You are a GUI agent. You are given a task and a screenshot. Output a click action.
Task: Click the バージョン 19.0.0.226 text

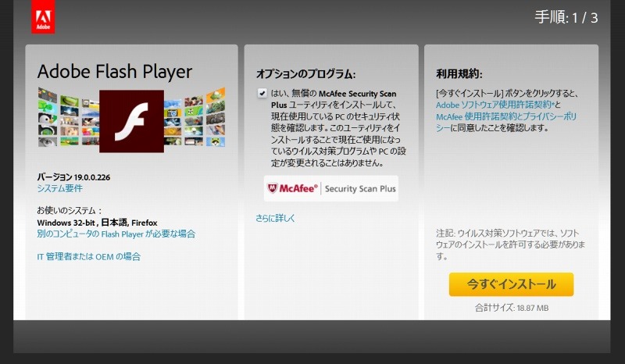coord(73,177)
